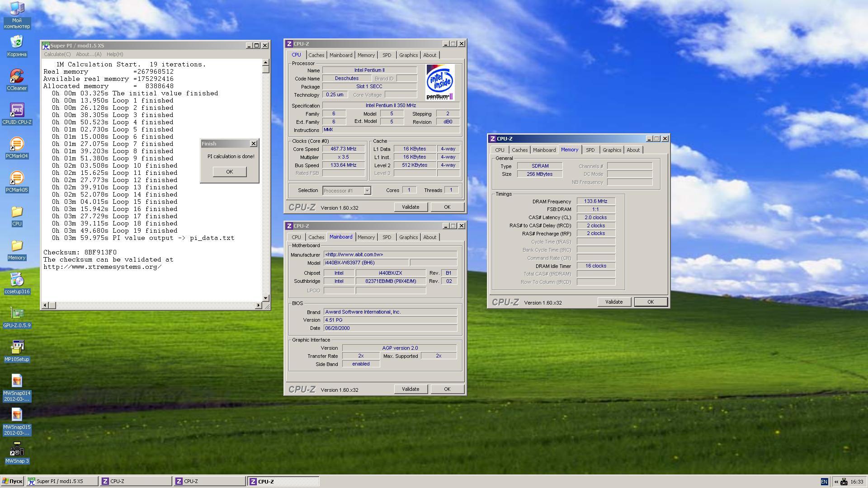Click OK in the Memory window

(651, 302)
